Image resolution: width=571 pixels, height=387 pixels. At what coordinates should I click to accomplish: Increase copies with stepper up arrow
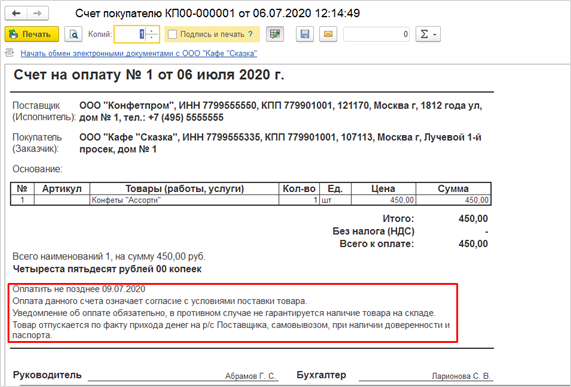(152, 30)
